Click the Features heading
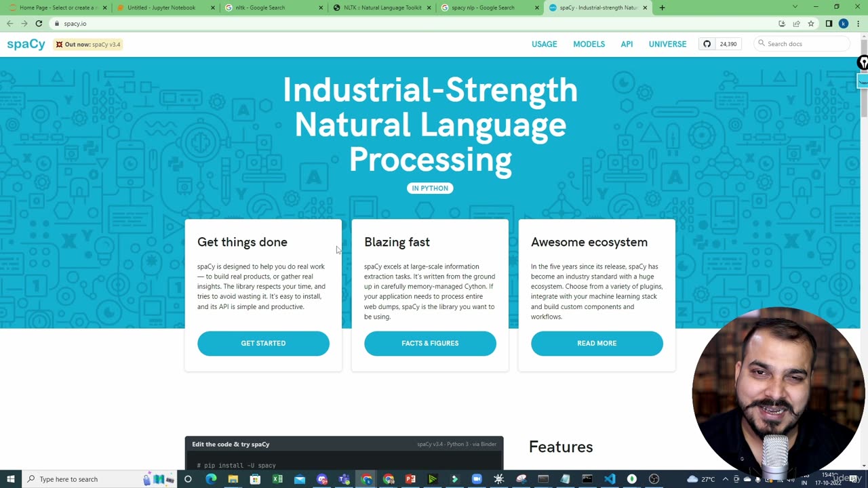Viewport: 868px width, 488px height. (561, 447)
